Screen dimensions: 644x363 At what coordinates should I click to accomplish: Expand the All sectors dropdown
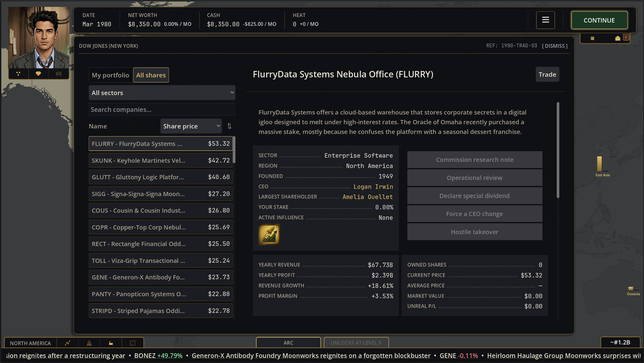tap(162, 93)
